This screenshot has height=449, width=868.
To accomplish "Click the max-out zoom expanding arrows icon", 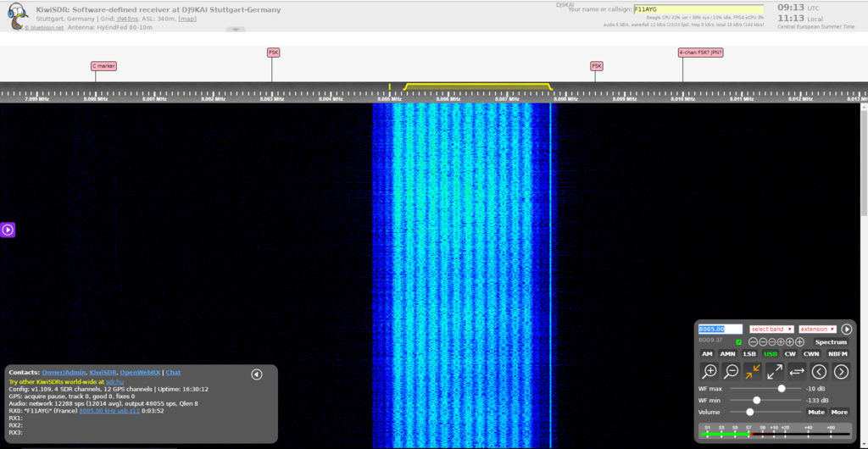I will (x=775, y=372).
